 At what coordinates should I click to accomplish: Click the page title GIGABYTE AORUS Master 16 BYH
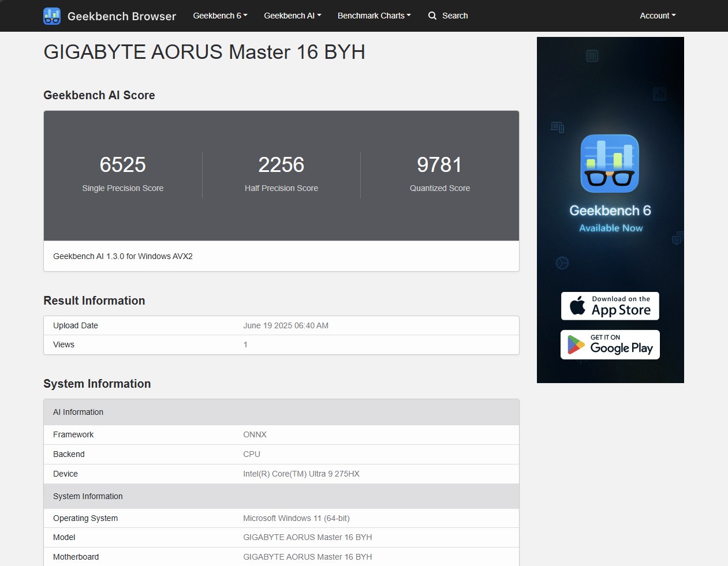coord(204,52)
